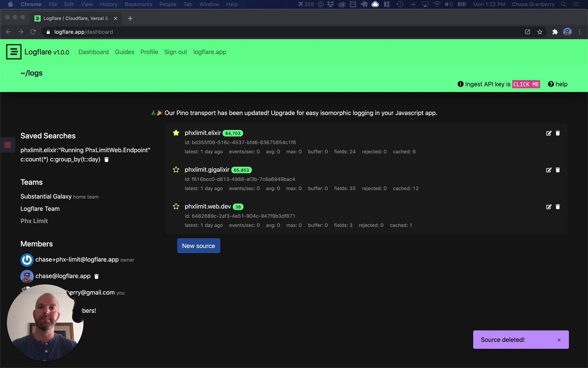The width and height of the screenshot is (588, 368).
Task: Delete the saved search with trash icon
Action: 107,160
